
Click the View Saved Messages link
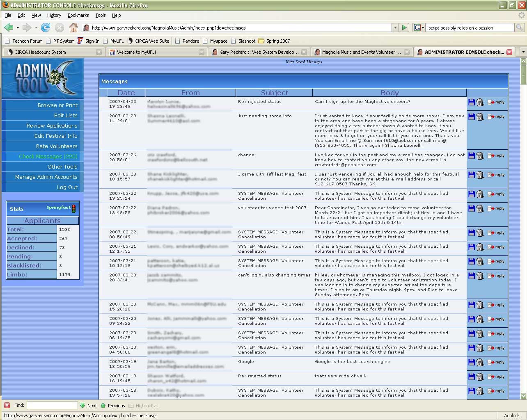click(303, 62)
